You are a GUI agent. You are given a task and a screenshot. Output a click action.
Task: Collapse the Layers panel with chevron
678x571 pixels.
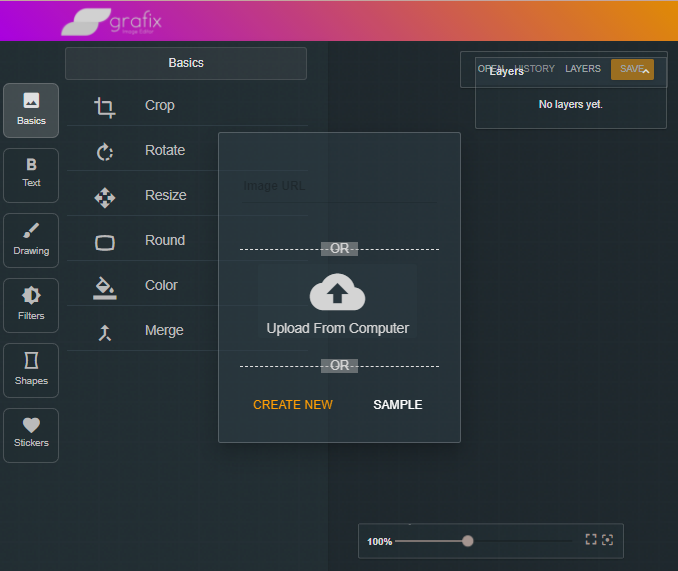click(646, 71)
